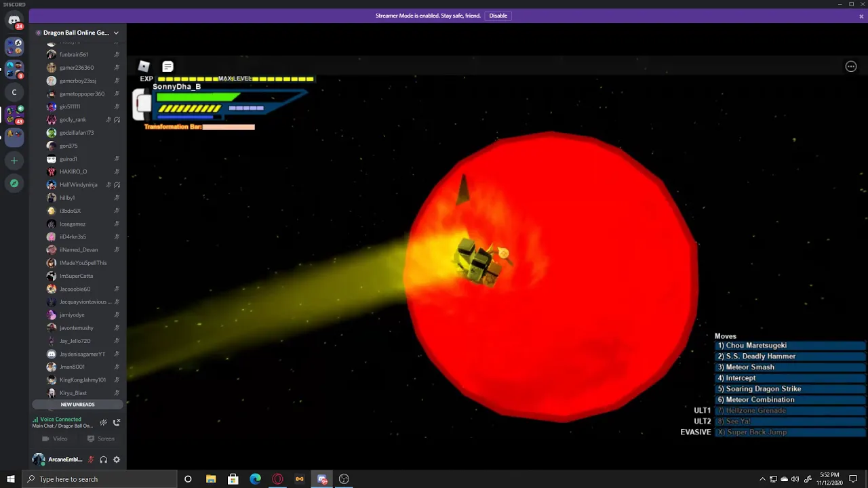
Task: Select move 6) Meteor Combination
Action: [x=790, y=400]
